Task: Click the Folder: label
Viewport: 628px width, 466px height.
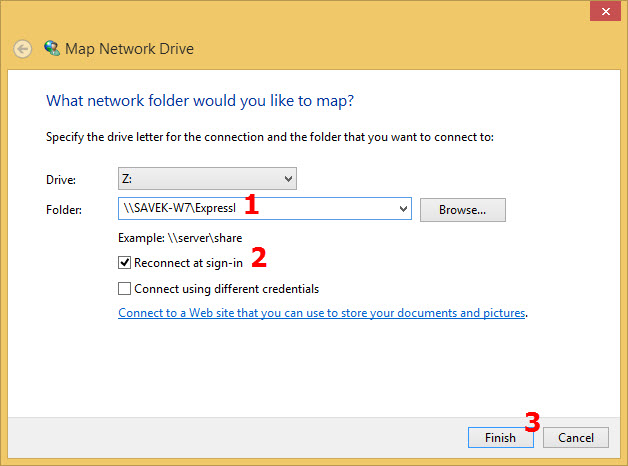Action: coord(64,210)
